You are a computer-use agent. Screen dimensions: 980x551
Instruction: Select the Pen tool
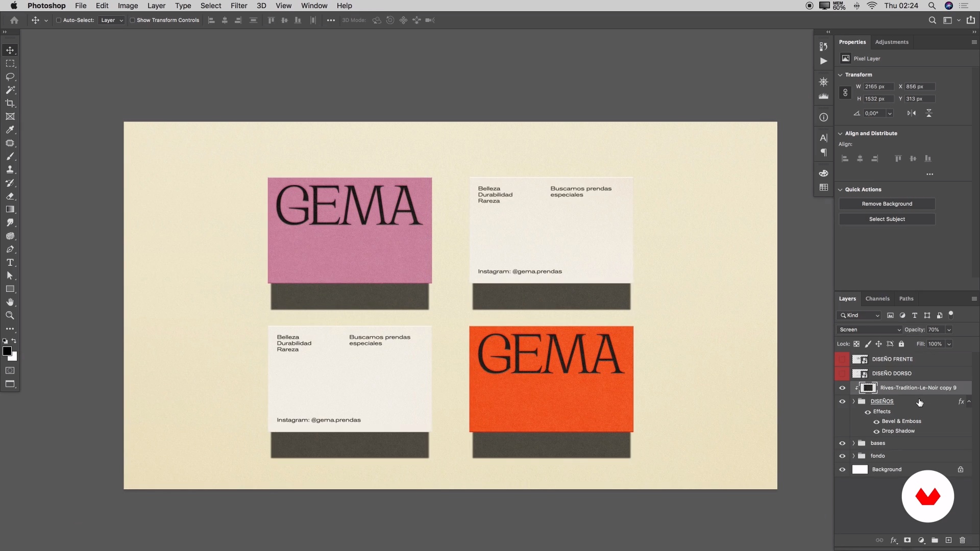point(10,249)
